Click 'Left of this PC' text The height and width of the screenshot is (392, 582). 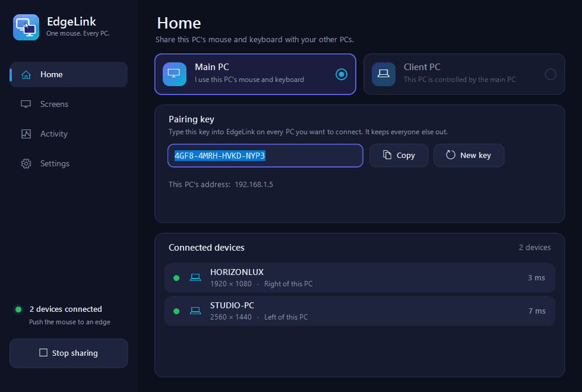pyautogui.click(x=286, y=317)
